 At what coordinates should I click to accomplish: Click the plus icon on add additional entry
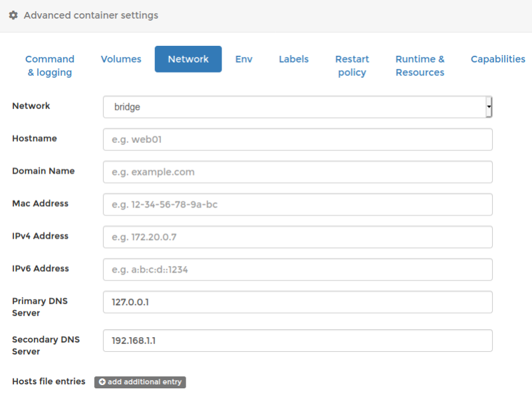pos(102,382)
